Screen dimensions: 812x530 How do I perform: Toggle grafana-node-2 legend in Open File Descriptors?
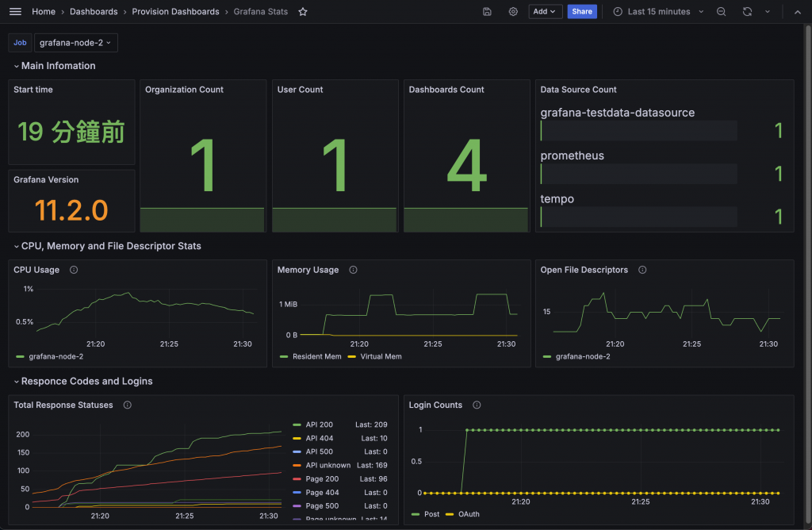click(x=583, y=356)
